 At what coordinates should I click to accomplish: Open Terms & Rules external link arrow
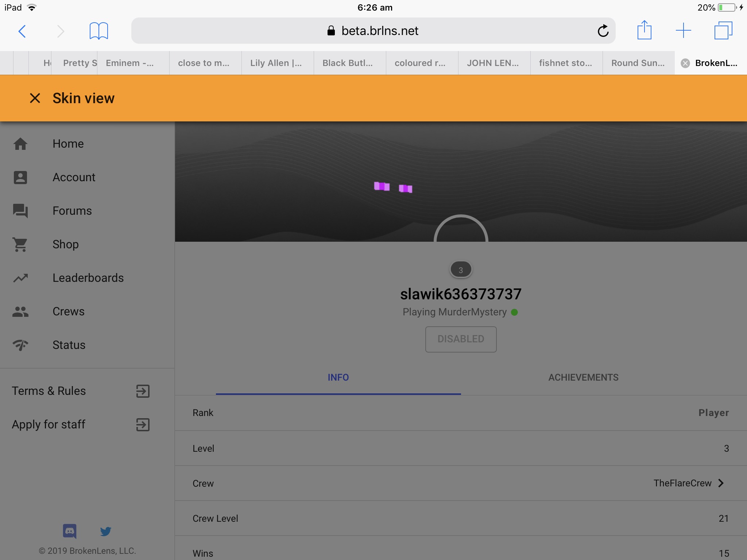tap(143, 391)
